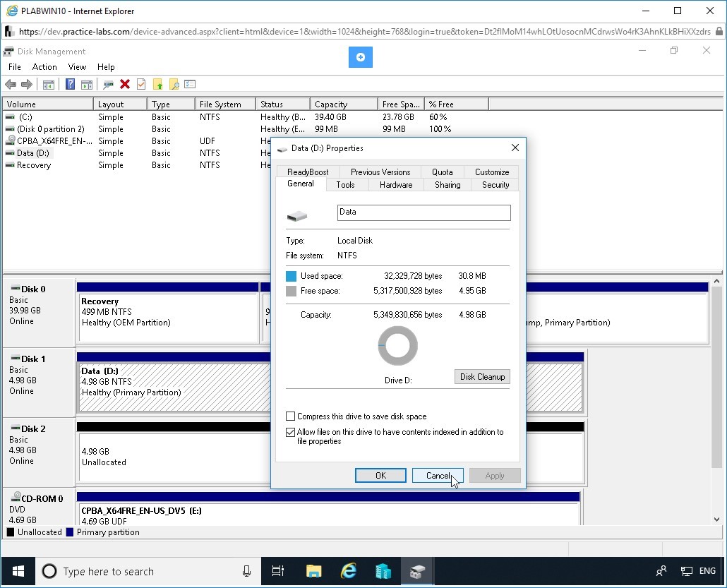Open Task View from the taskbar
The image size is (727, 588).
(277, 571)
